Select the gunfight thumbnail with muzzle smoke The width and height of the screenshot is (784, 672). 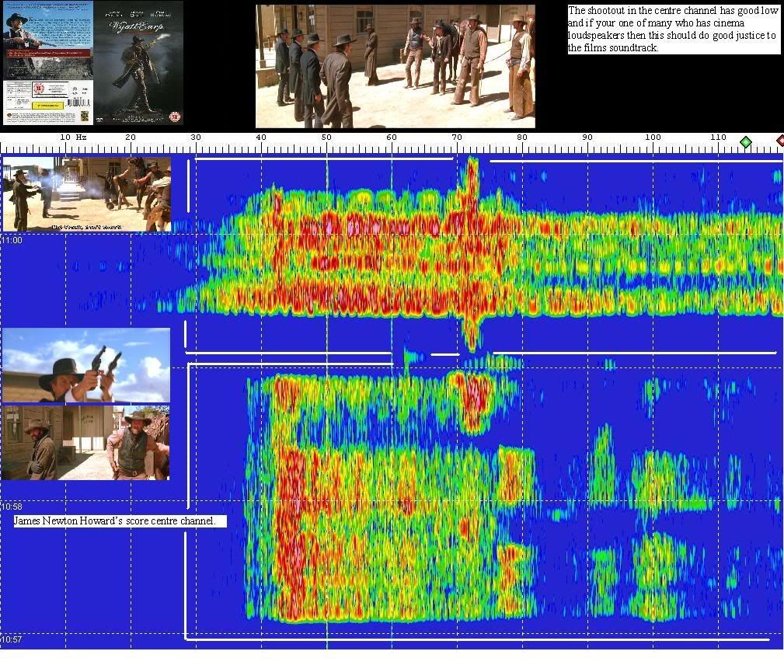click(x=87, y=194)
